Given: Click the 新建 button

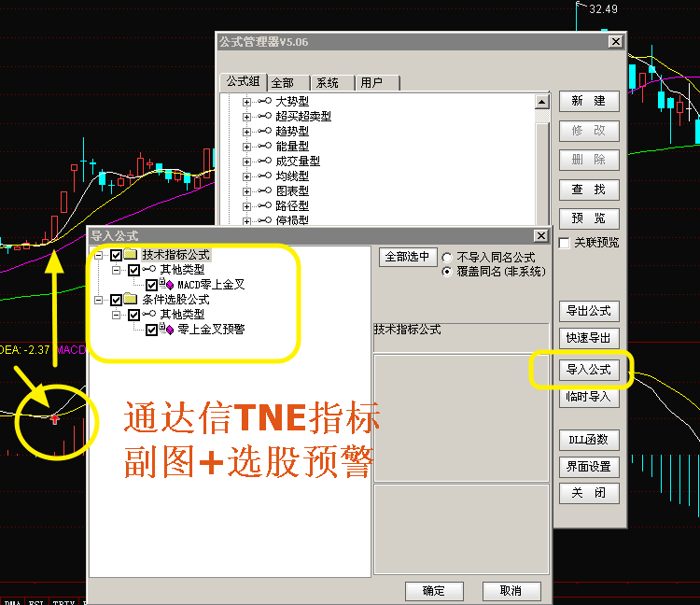Looking at the screenshot, I should coord(589,101).
